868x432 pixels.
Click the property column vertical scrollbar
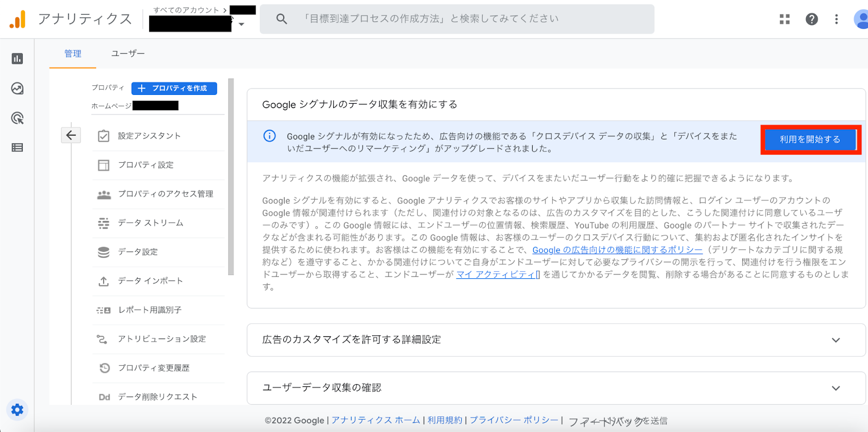(x=231, y=177)
